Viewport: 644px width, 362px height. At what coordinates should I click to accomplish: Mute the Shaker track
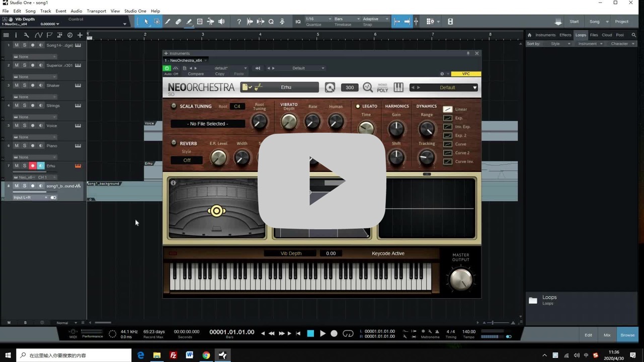coord(16,85)
